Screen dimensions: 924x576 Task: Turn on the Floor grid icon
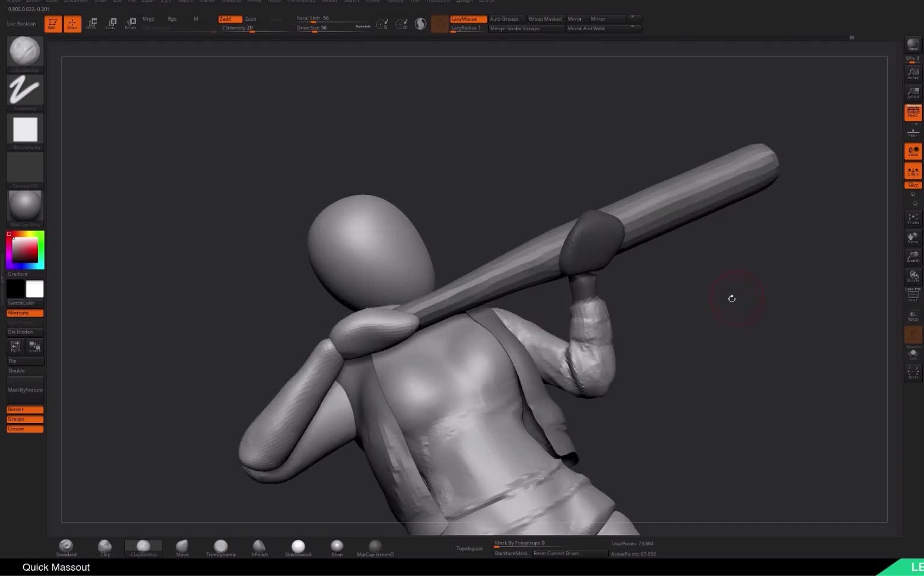(x=913, y=133)
